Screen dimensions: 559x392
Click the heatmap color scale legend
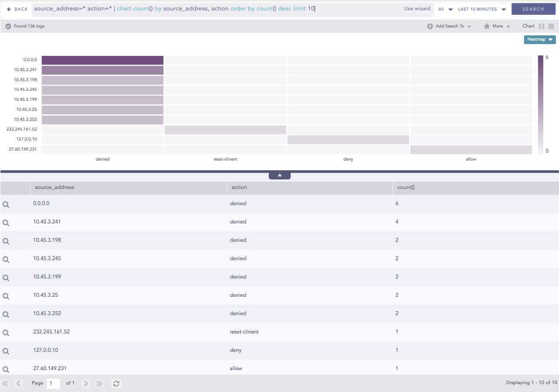click(x=541, y=103)
